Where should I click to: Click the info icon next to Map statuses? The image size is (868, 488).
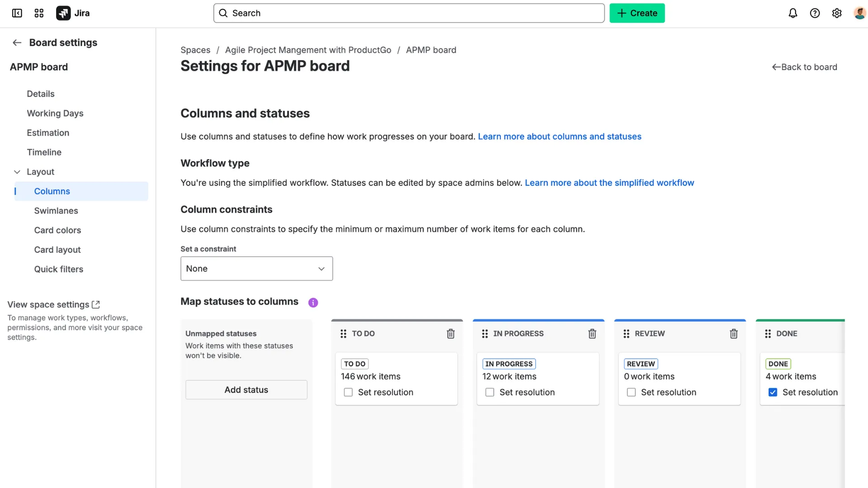[x=312, y=302]
